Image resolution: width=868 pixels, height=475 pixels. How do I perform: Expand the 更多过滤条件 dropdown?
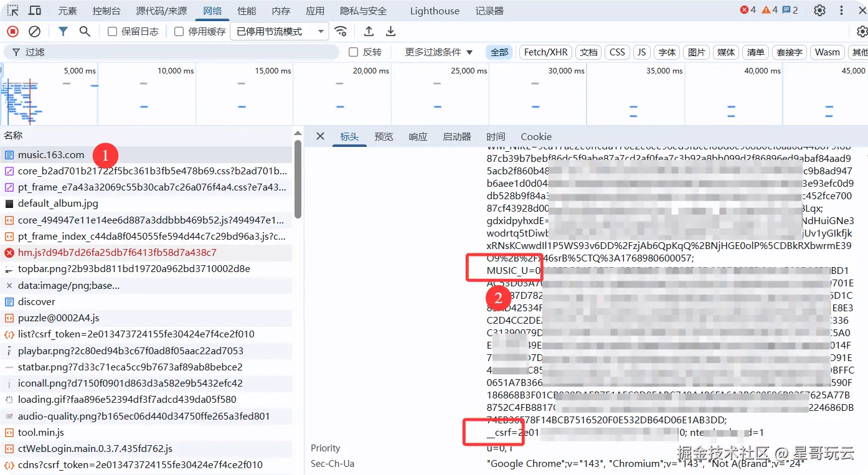[438, 52]
